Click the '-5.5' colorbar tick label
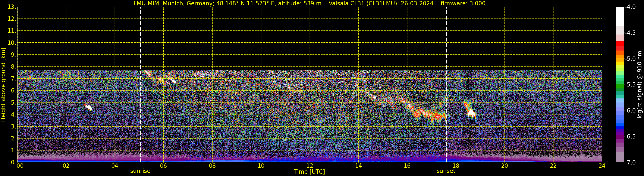 pyautogui.click(x=630, y=85)
